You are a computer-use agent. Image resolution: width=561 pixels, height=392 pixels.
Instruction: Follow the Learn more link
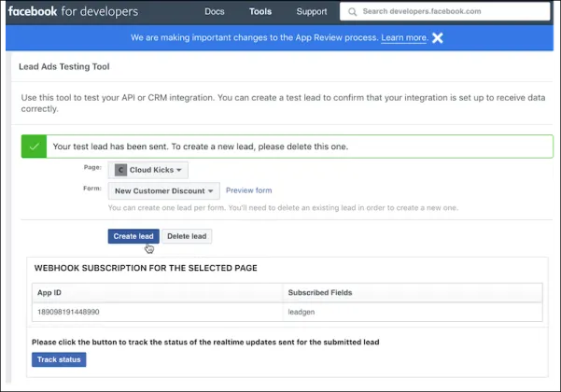(x=404, y=37)
